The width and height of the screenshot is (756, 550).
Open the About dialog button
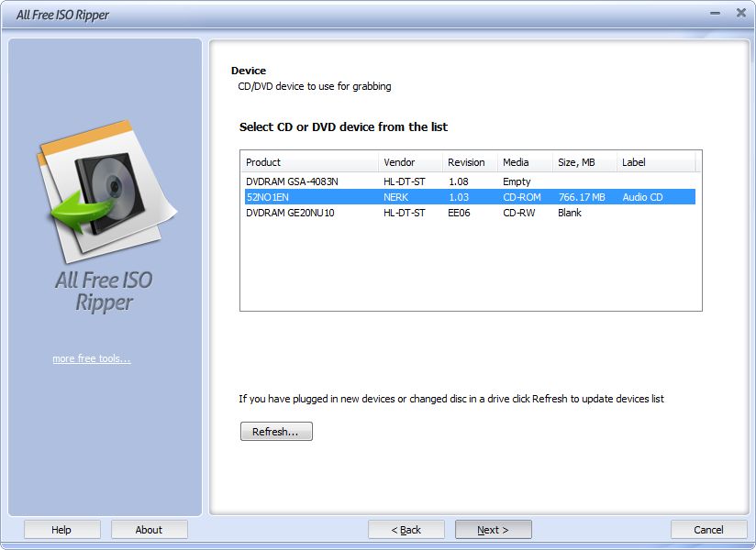149,530
